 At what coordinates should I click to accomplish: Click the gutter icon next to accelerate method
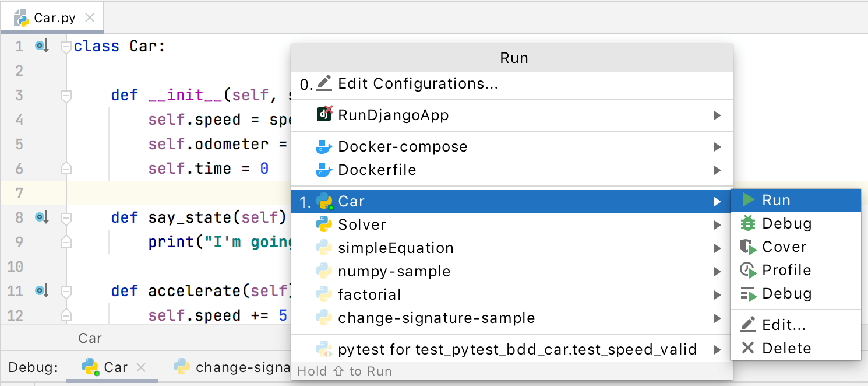(x=40, y=291)
